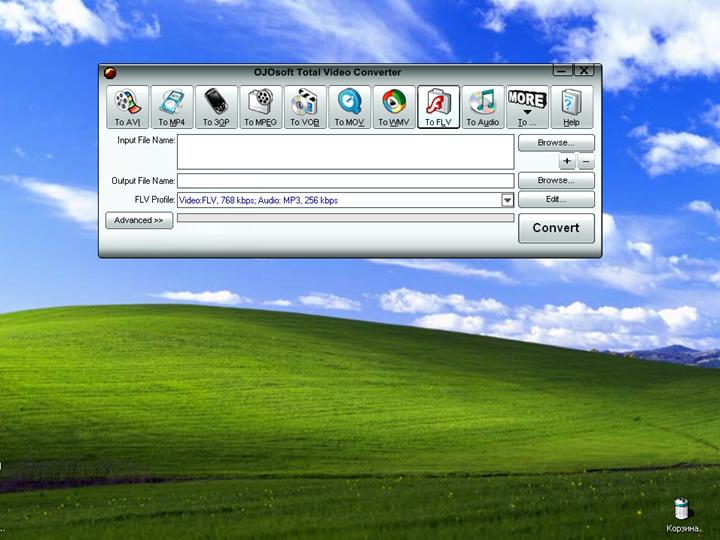
Task: Select the Recycle Bin desktop icon
Action: (682, 515)
